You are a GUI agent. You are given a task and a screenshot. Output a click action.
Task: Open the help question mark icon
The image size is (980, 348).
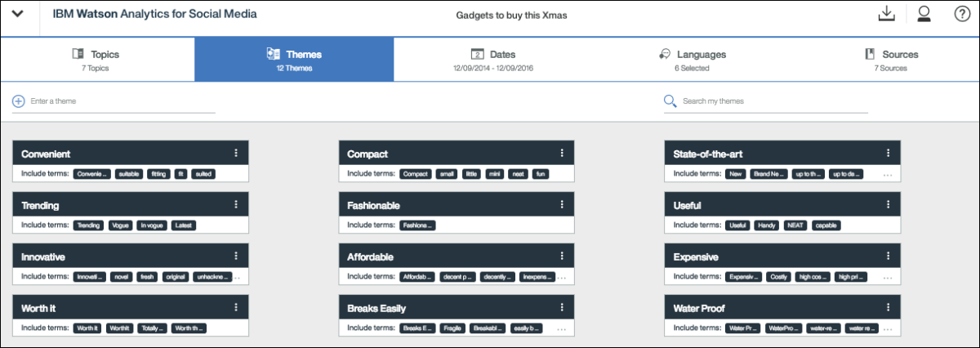(x=962, y=14)
